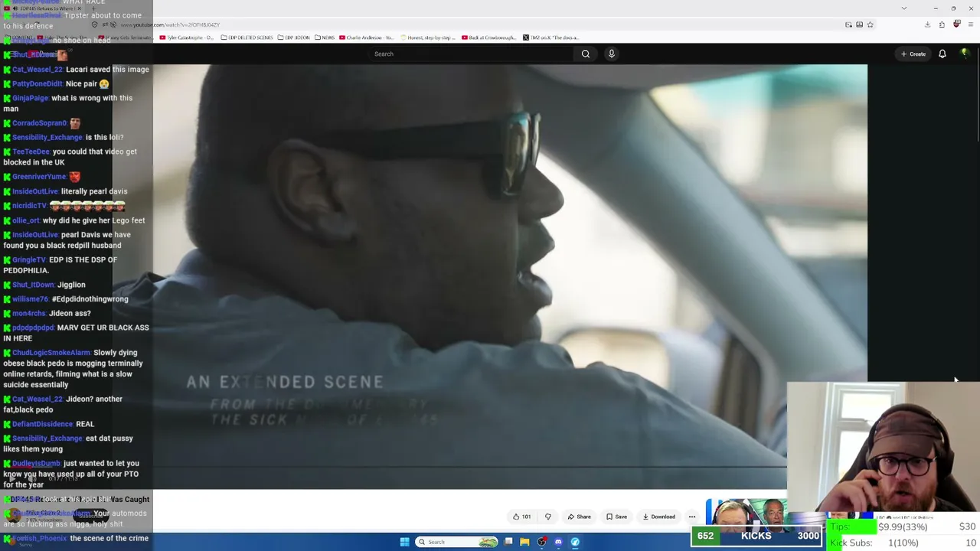
Task: Click DefiantDissidence username in chat
Action: (42, 424)
